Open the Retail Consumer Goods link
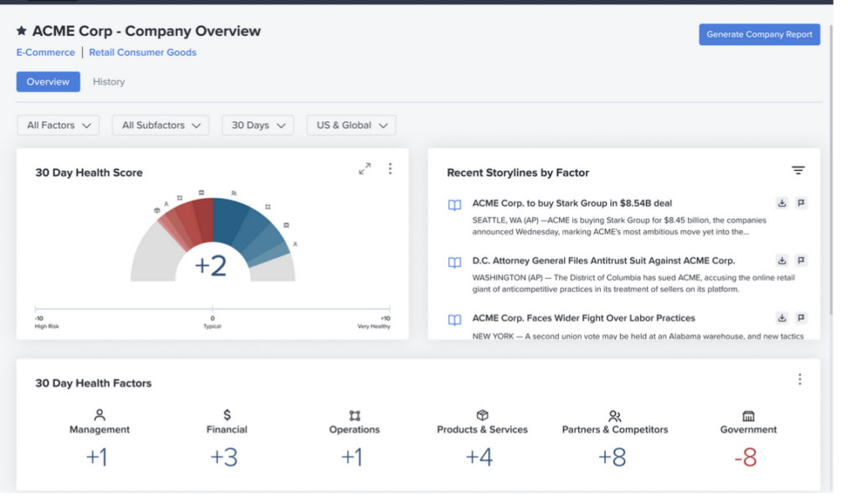858x504 pixels. tap(142, 53)
